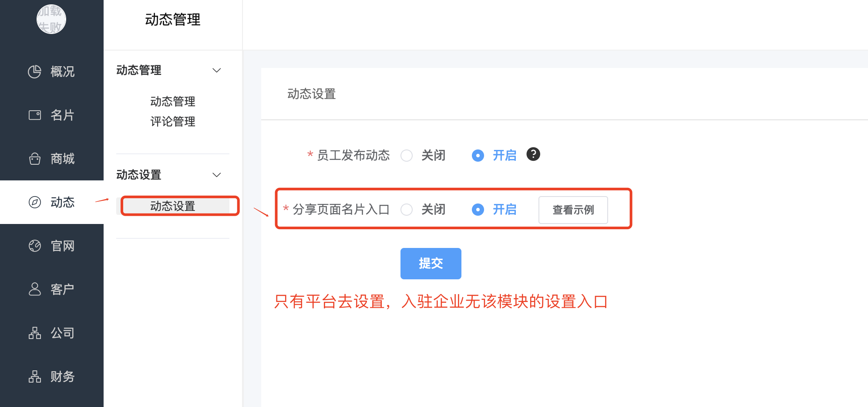Image resolution: width=868 pixels, height=407 pixels.
Task: Open the 官网 globe icon
Action: [x=34, y=246]
